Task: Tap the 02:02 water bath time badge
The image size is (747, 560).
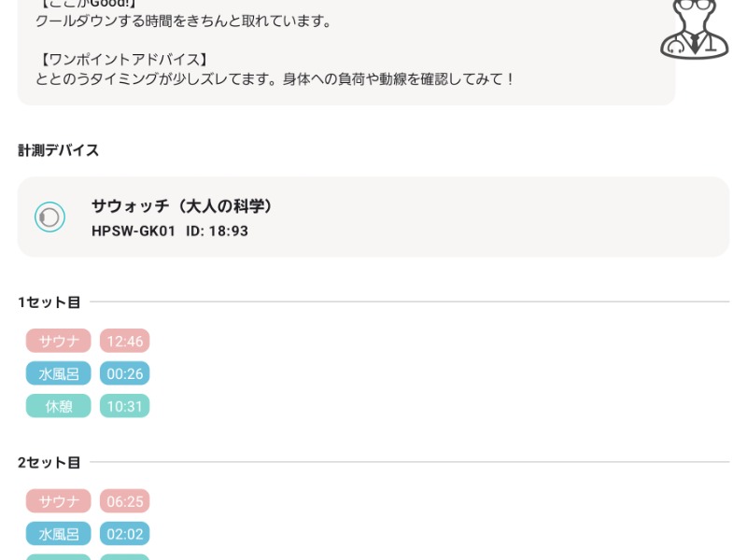Action: [125, 533]
